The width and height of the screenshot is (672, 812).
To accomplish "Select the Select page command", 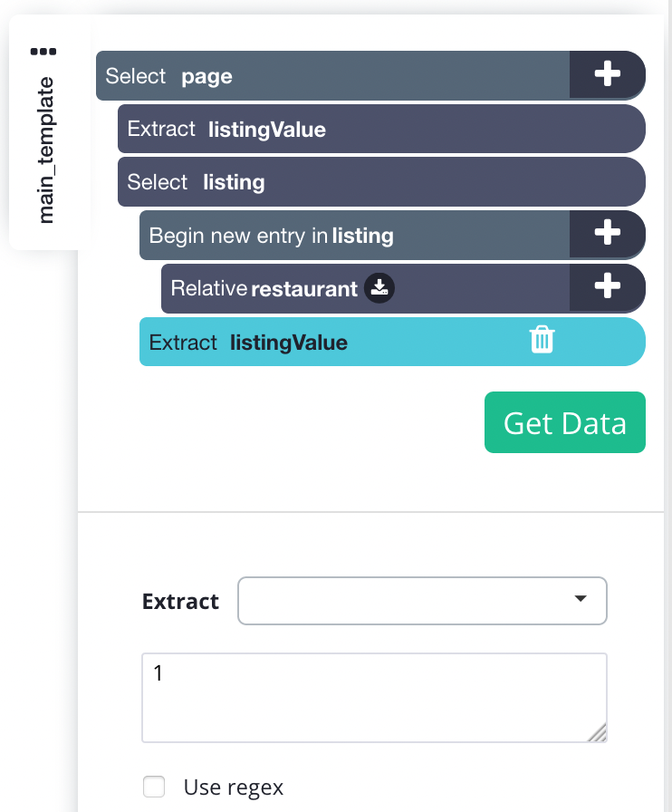I will point(332,75).
